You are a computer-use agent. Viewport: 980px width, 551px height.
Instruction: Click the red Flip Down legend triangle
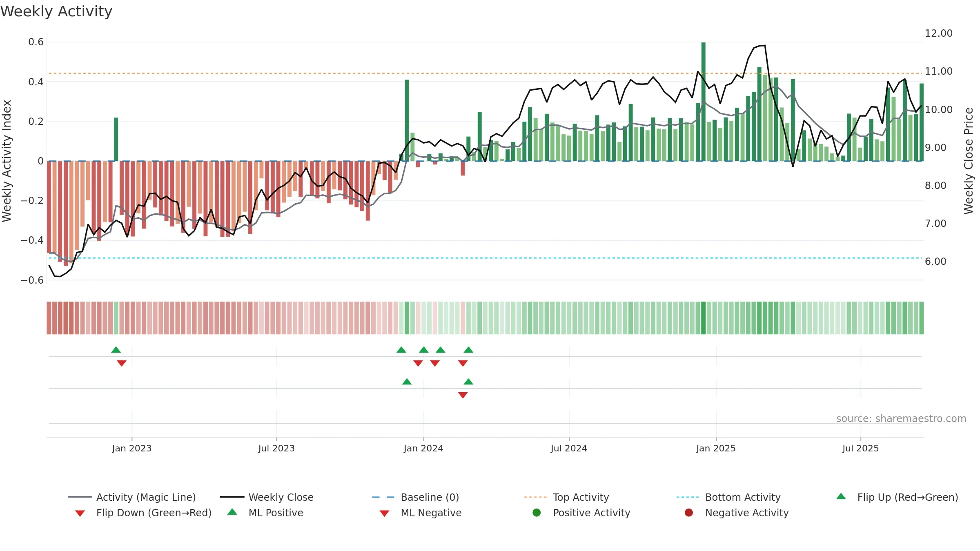coord(80,513)
